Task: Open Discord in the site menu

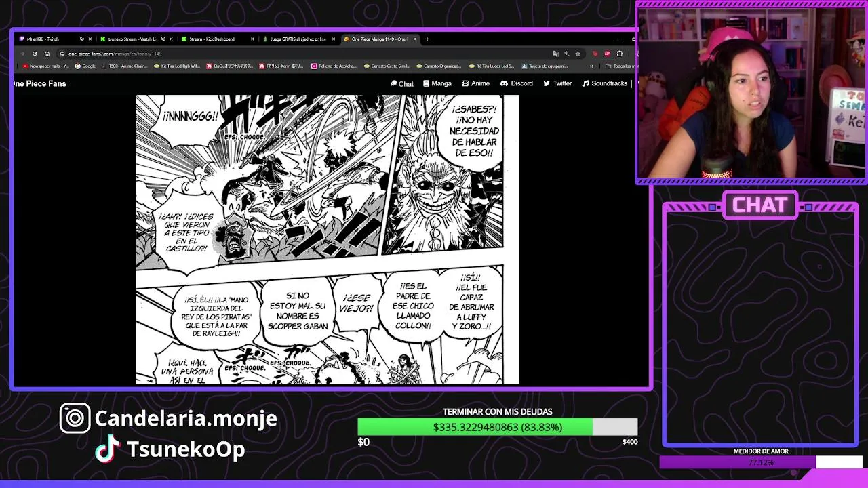Action: click(516, 83)
